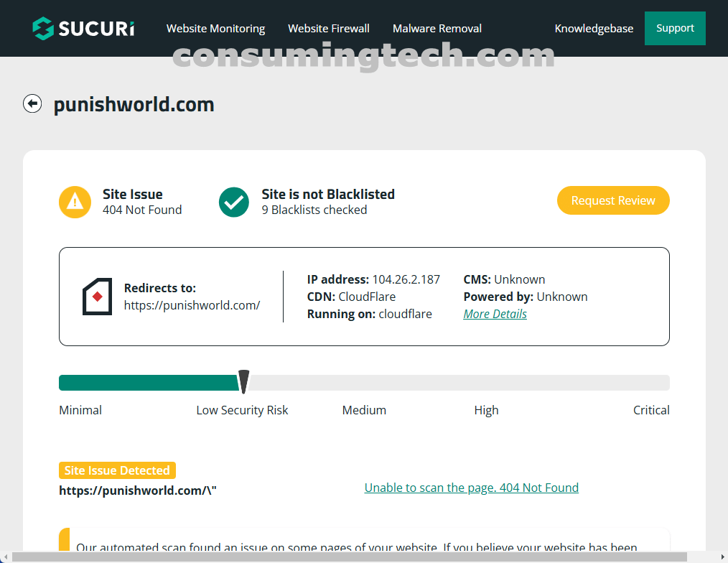Click the https://punishworld.com/ redirect URL text
Screen dimensions: 728x563
pyautogui.click(x=192, y=305)
